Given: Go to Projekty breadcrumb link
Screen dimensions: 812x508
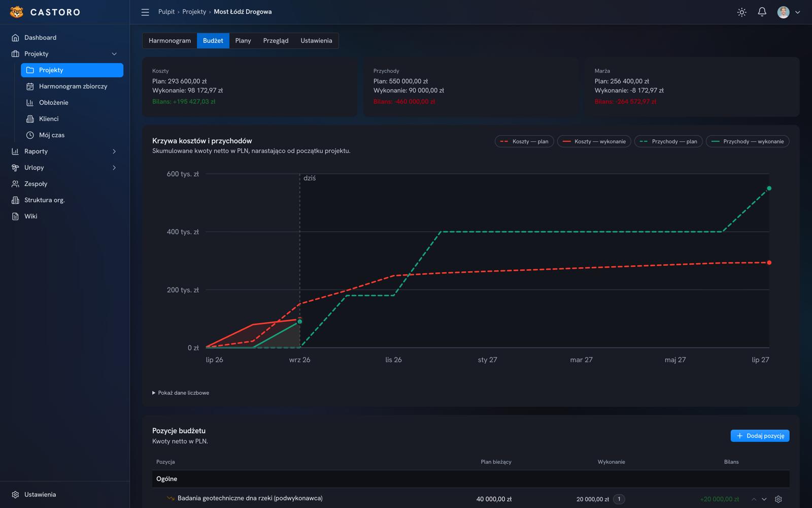Looking at the screenshot, I should tap(194, 12).
